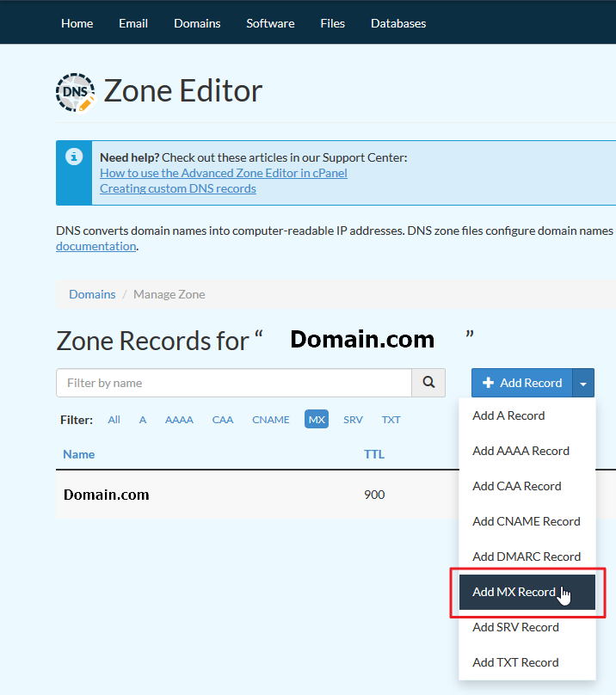Choose Add CNAME Record option
This screenshot has height=695, width=616.
526,521
